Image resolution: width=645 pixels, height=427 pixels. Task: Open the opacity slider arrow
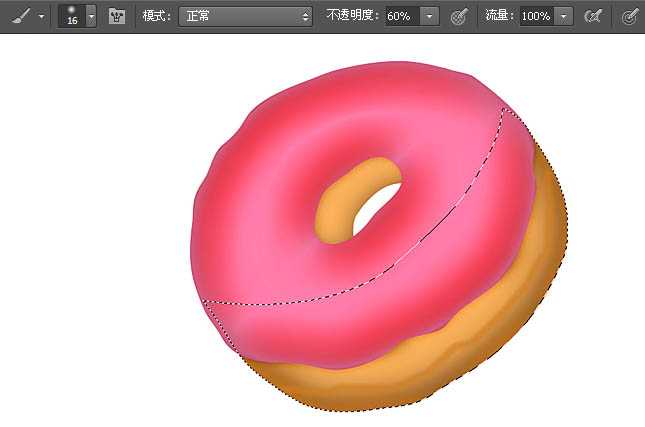pyautogui.click(x=429, y=16)
